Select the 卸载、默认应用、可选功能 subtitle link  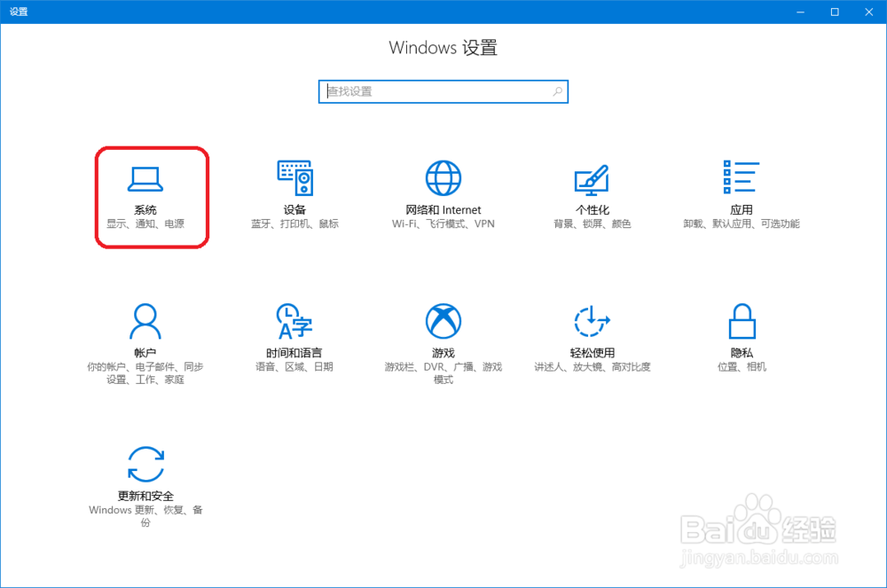pos(741,223)
